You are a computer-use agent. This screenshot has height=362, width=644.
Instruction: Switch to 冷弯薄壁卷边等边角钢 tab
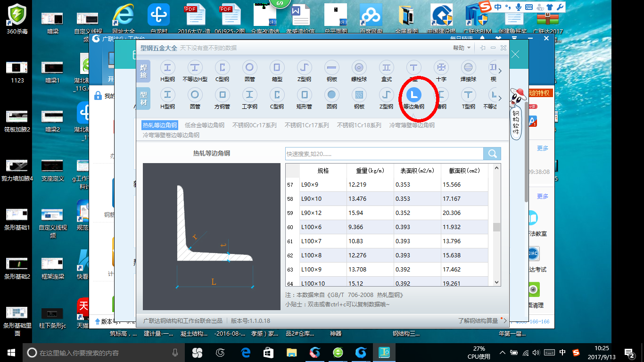click(x=171, y=135)
